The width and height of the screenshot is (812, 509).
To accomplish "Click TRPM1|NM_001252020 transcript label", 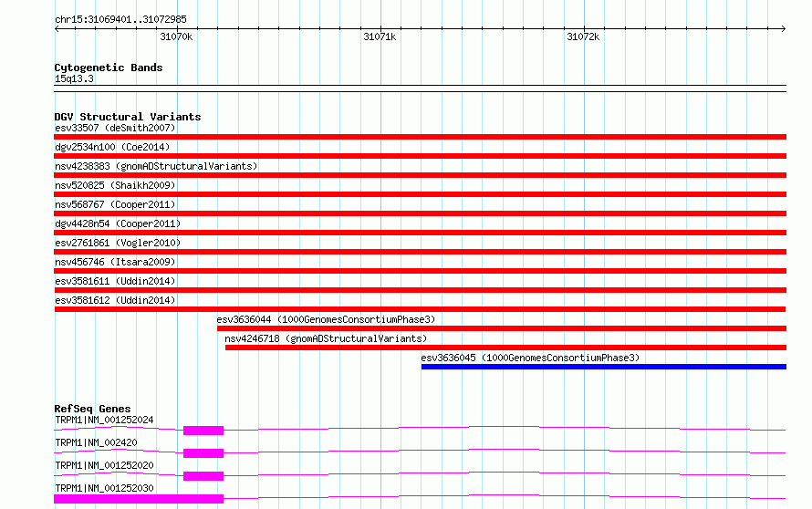I will click(104, 465).
